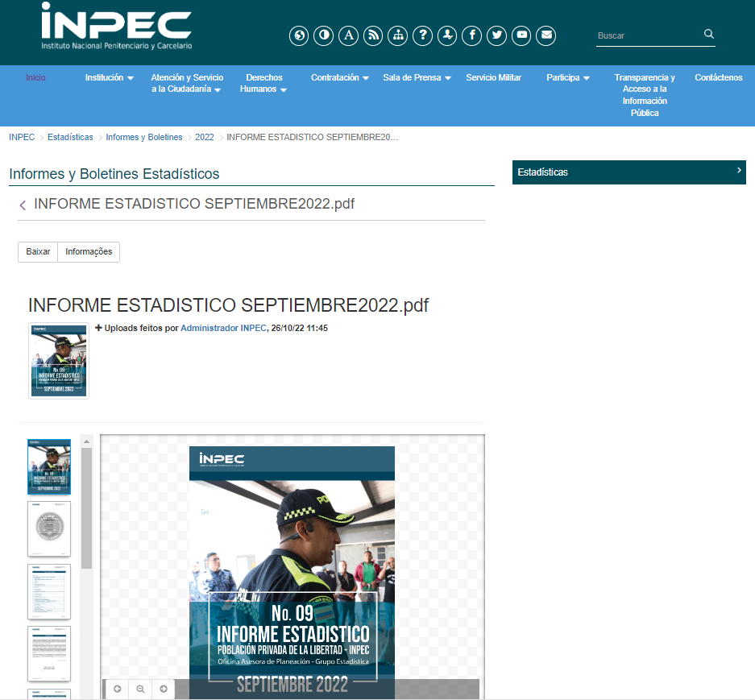Click the envelope mail icon
This screenshot has width=755, height=700.
click(547, 35)
